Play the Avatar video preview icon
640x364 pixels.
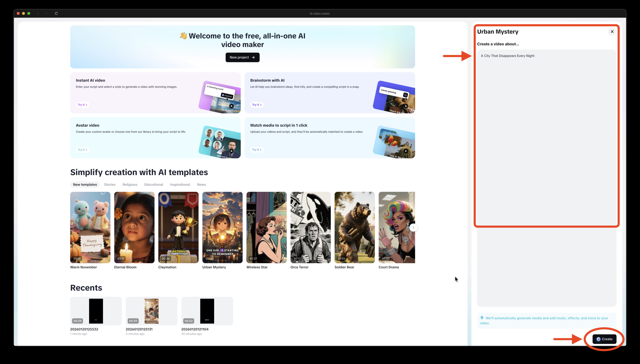point(231,151)
